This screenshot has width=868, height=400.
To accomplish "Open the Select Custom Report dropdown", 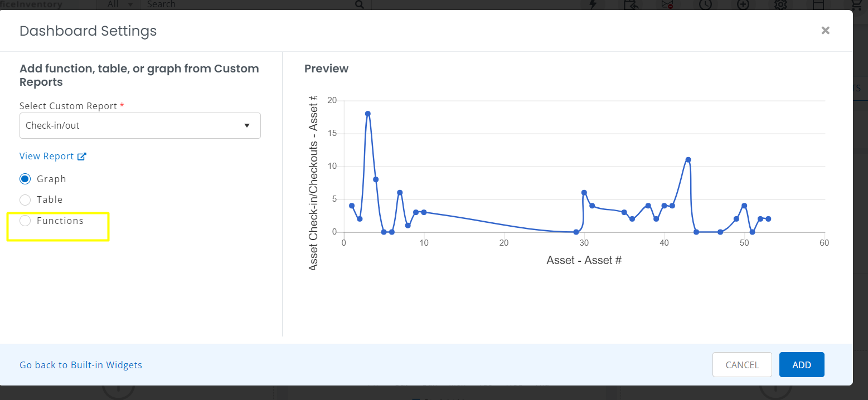I will (x=140, y=125).
